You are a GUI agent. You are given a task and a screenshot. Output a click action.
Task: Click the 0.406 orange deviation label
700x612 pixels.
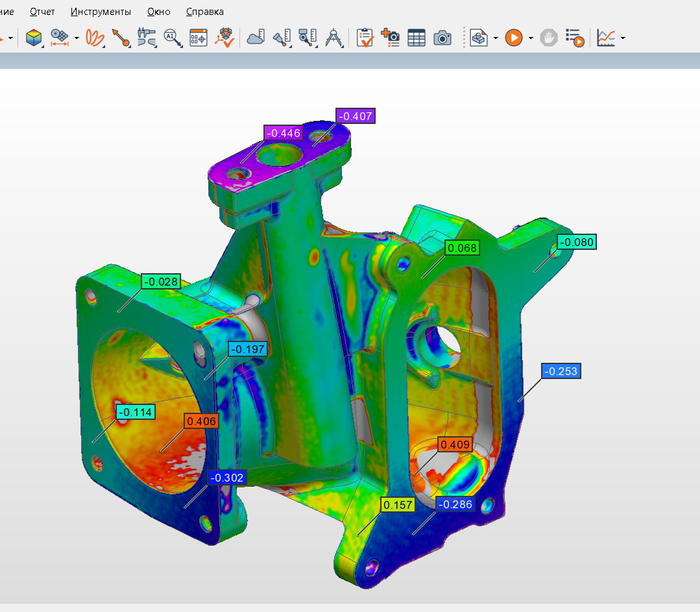(201, 421)
